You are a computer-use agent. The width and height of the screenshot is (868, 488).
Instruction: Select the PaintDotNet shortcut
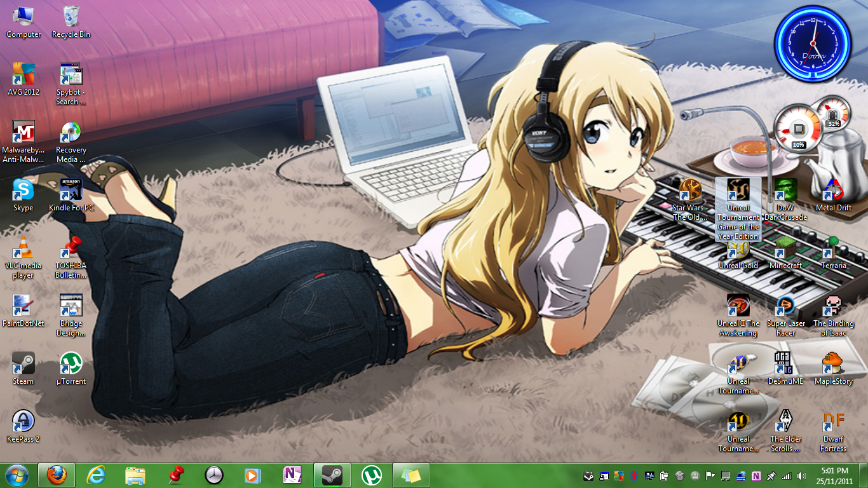click(x=24, y=311)
